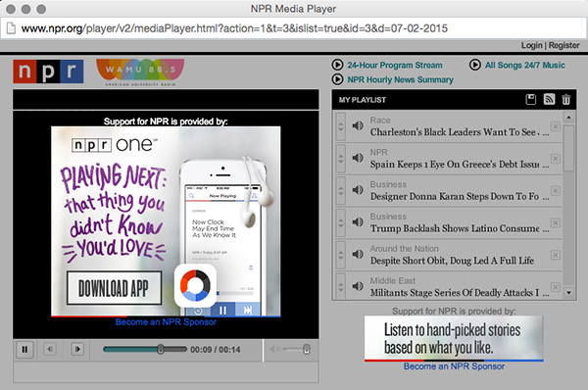Screen dimensions: 588x390
Task: Click reorder handle for Militants Stage Series
Action: pyautogui.click(x=340, y=286)
